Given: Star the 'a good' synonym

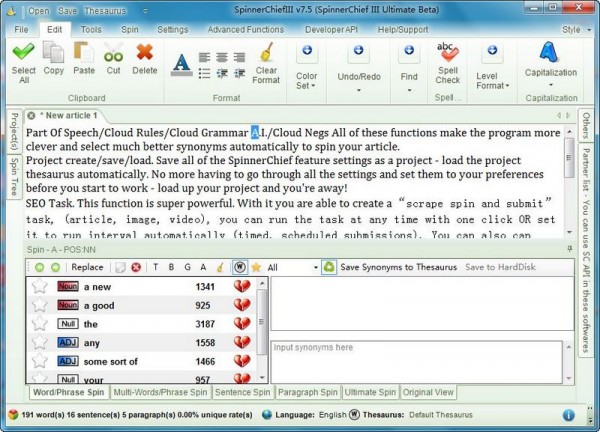Looking at the screenshot, I should pyautogui.click(x=39, y=305).
